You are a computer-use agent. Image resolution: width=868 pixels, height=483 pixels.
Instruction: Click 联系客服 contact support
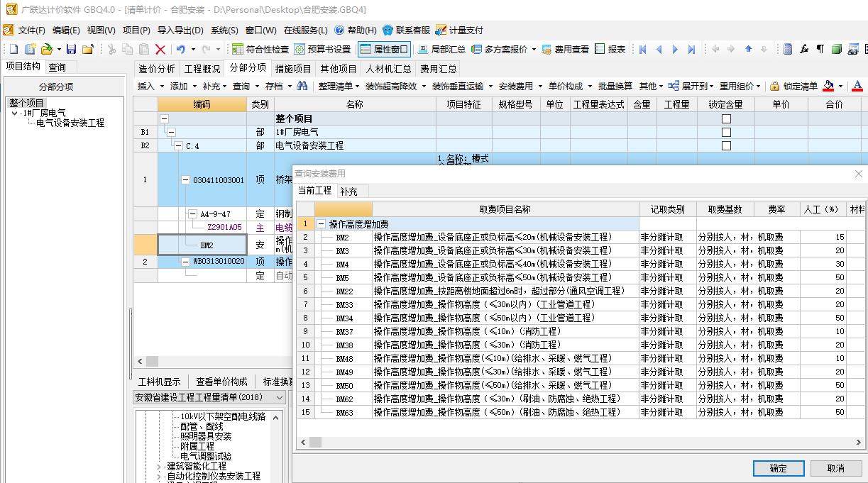click(x=407, y=30)
